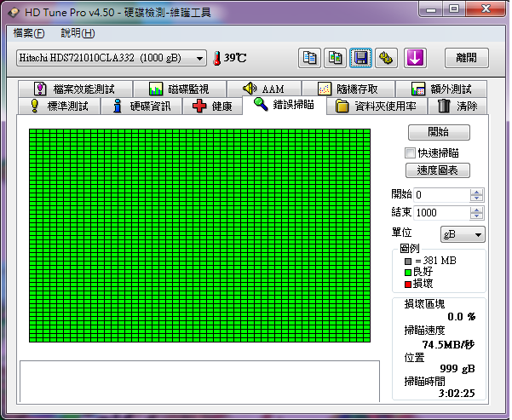Click the 3:02:25 scan time value
512x420 pixels.
(x=457, y=394)
